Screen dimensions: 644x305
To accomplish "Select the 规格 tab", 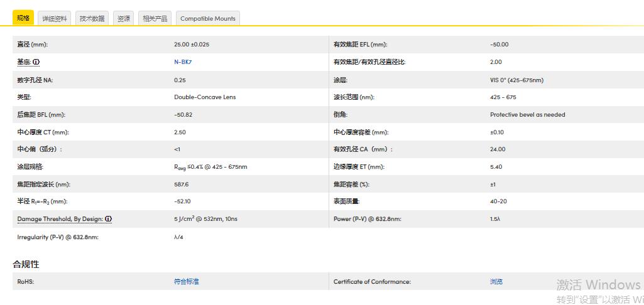I will [x=23, y=18].
